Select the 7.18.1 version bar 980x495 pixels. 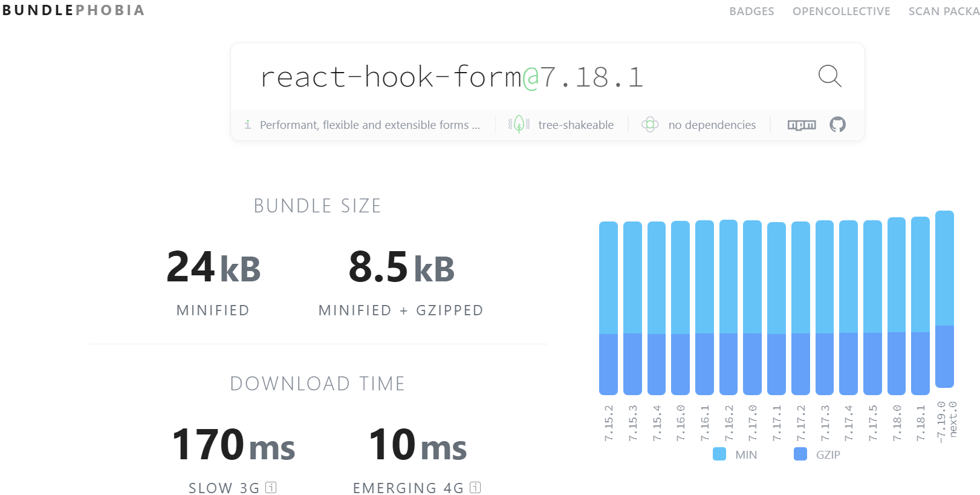(x=920, y=306)
